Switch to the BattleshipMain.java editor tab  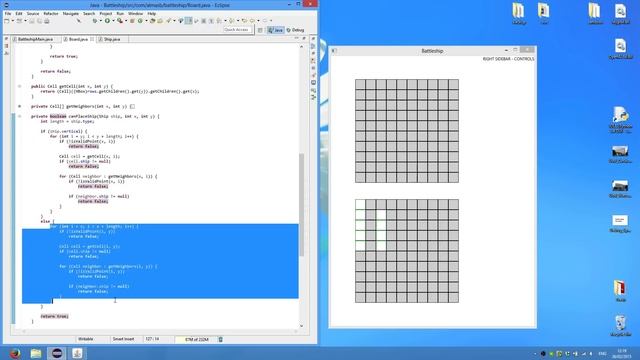(x=35, y=39)
